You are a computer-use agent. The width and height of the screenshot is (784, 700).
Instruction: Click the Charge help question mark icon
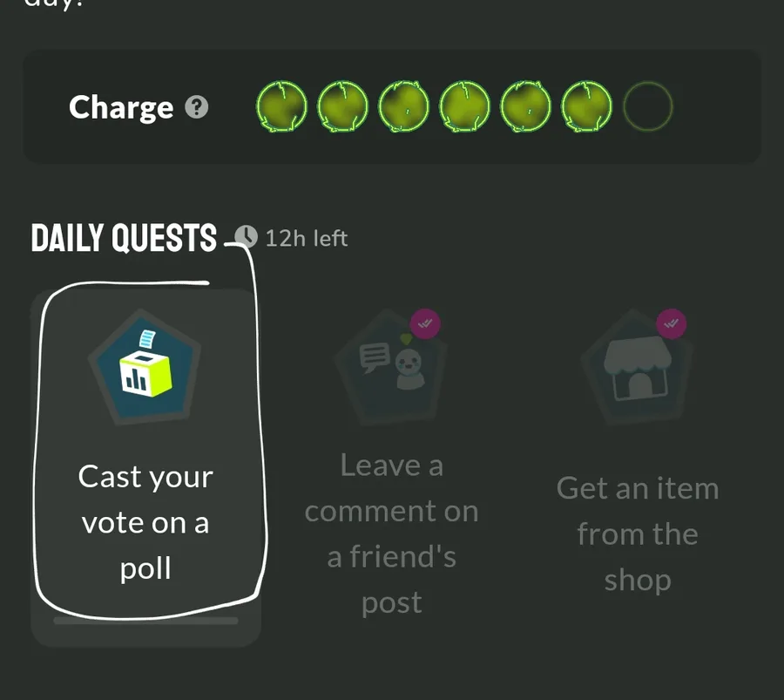point(199,107)
